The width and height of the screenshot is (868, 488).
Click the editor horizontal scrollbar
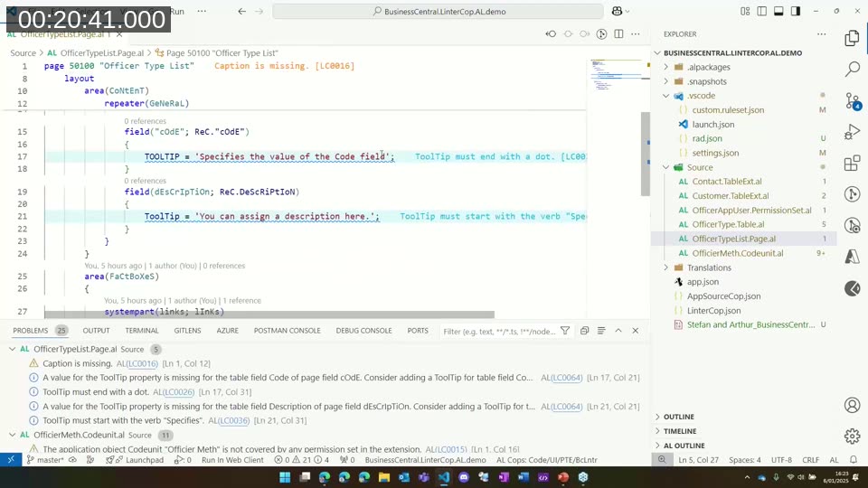(x=269, y=314)
